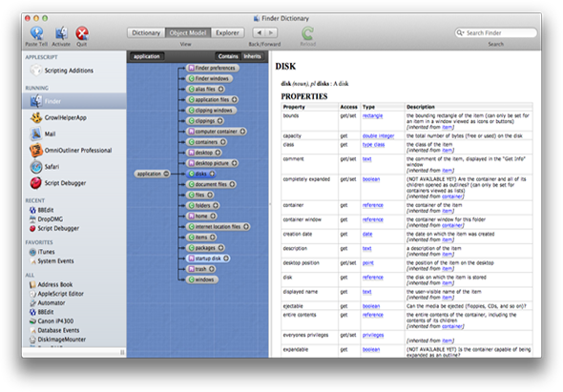This screenshot has height=392, width=563.
Task: Go back with the left arrow button
Action: [259, 32]
